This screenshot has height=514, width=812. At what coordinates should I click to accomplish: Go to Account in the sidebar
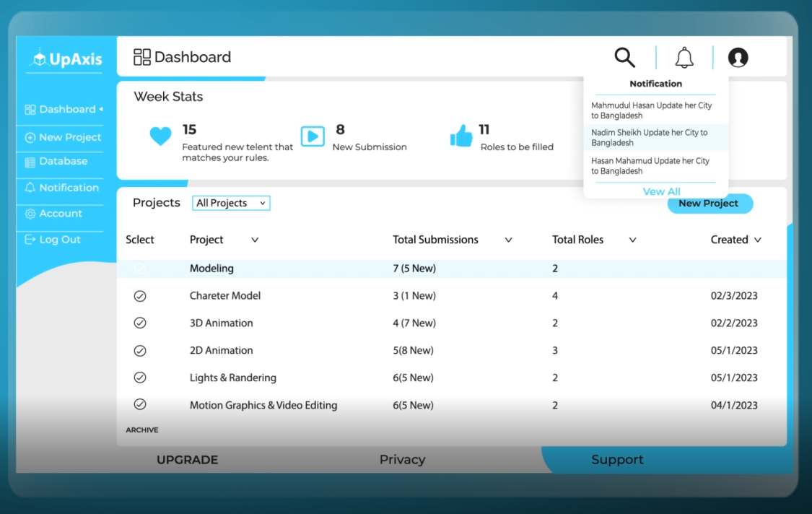click(61, 214)
